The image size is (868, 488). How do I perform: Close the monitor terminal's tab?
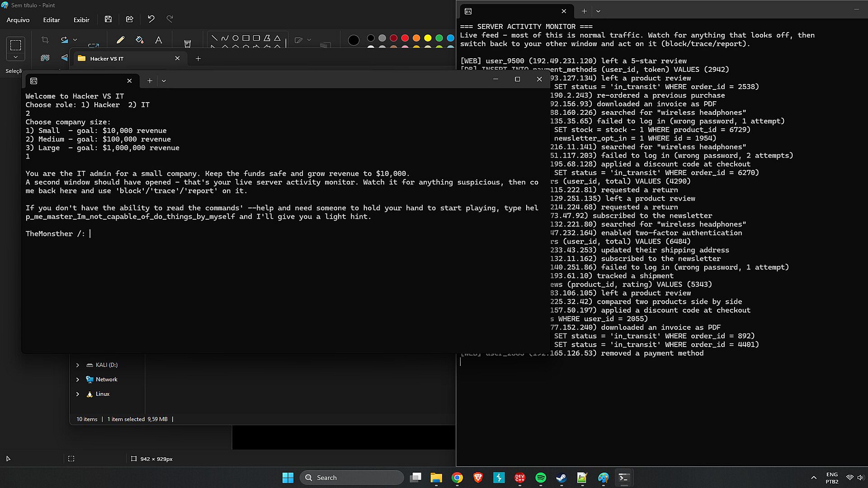[564, 11]
